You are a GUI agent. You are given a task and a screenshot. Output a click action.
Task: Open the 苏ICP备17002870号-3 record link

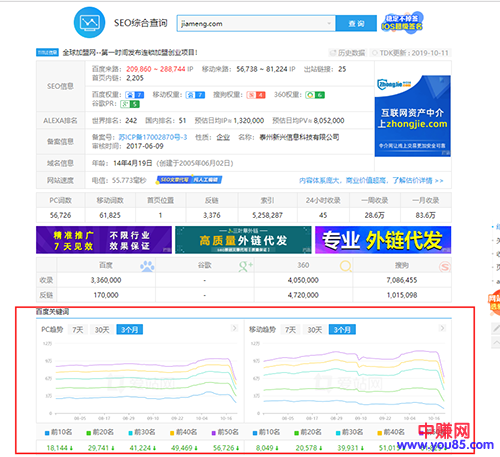tap(153, 137)
